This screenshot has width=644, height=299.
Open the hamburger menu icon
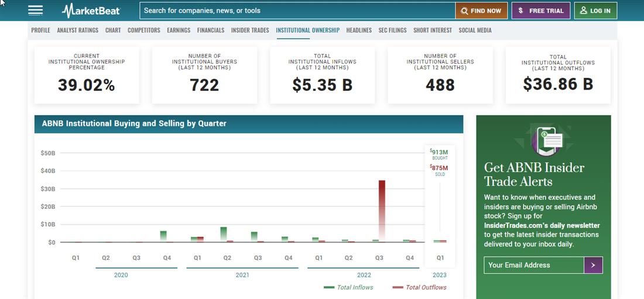pos(35,11)
